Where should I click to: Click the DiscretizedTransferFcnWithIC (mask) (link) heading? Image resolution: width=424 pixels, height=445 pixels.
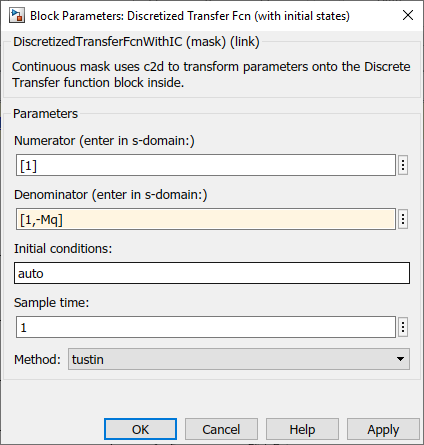[136, 42]
